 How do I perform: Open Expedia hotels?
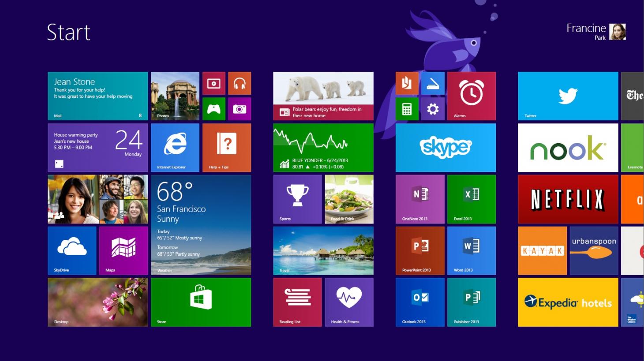[568, 302]
